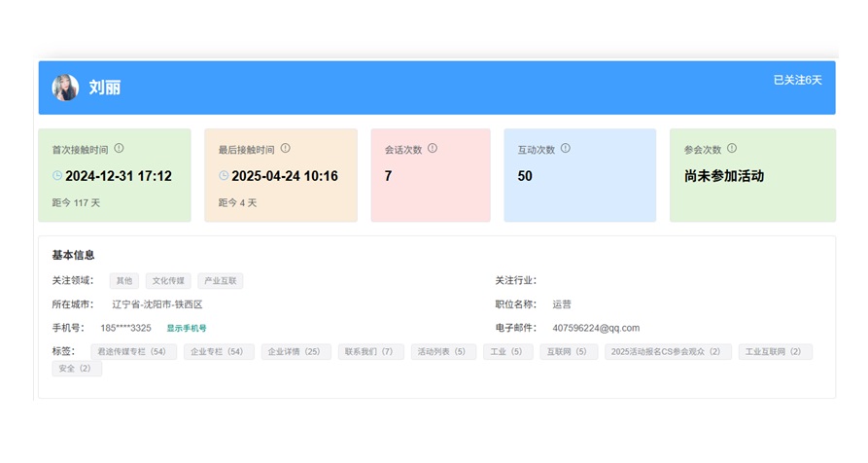Click the 参会次数 card label
The image size is (868, 463).
[703, 150]
